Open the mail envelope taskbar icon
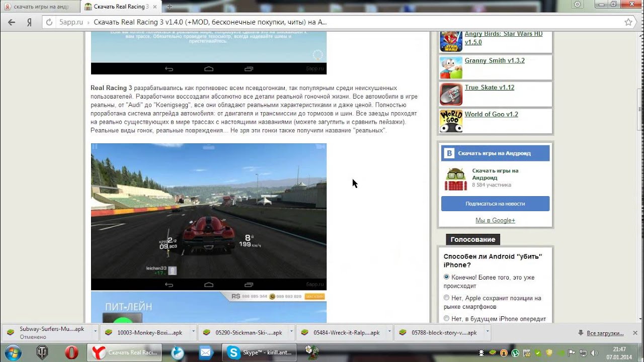Image resolution: width=644 pixels, height=362 pixels. [x=206, y=352]
